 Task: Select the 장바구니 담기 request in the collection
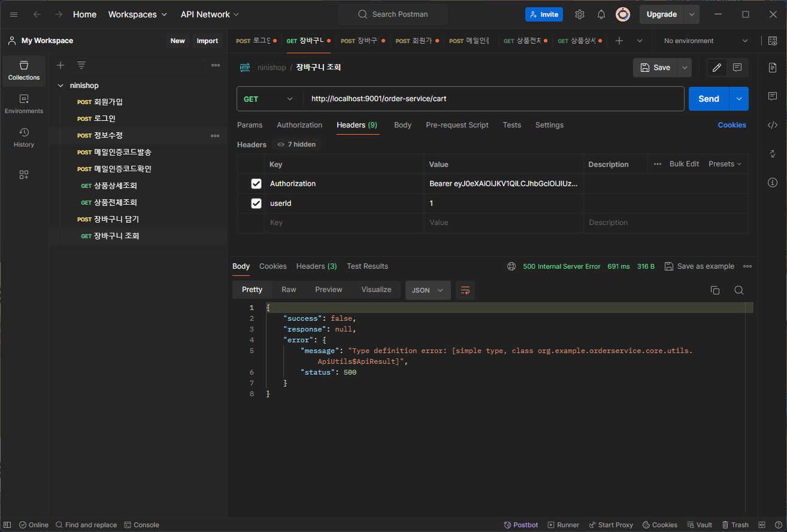pyautogui.click(x=138, y=219)
